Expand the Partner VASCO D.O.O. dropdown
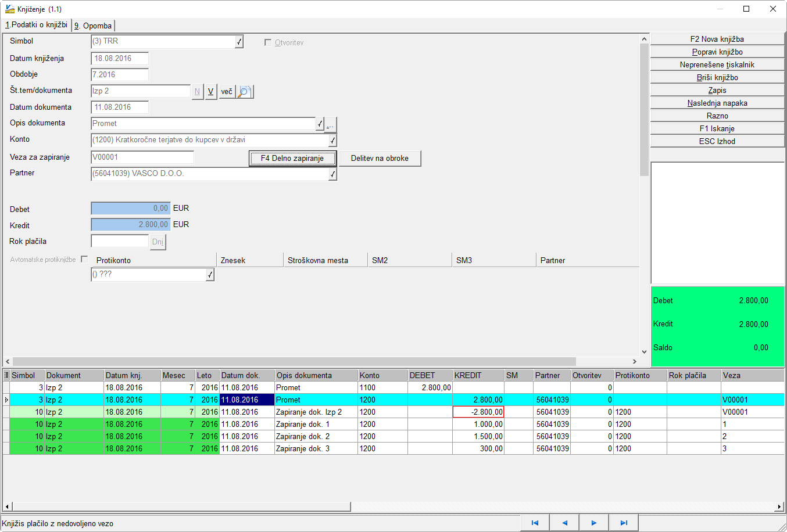 [x=332, y=174]
